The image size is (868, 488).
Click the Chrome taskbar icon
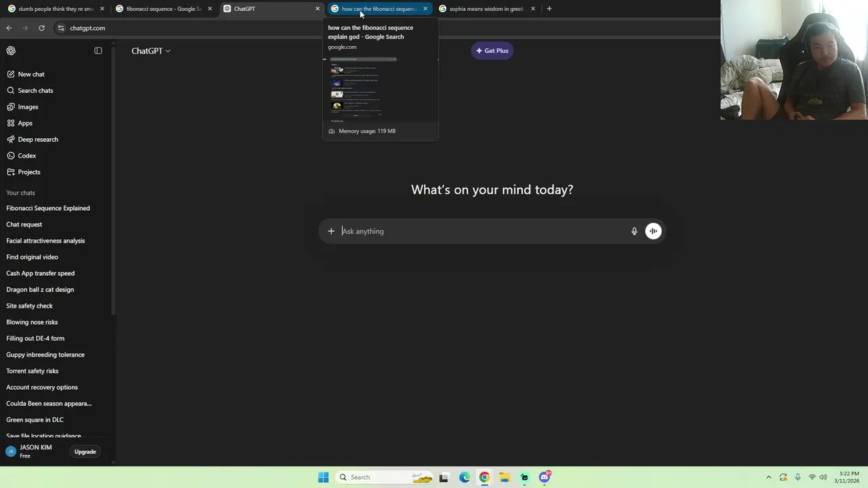(x=484, y=477)
